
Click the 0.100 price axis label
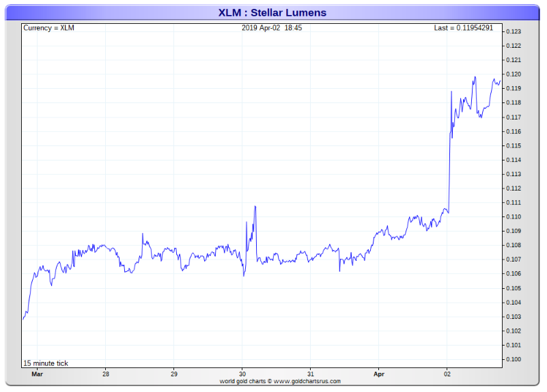[514, 360]
